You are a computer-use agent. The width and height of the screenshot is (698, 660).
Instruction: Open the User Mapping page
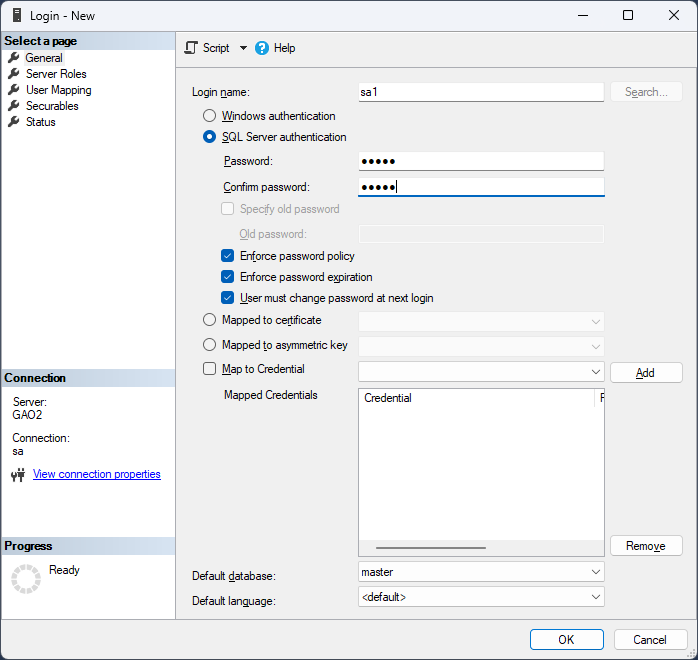[x=59, y=90]
